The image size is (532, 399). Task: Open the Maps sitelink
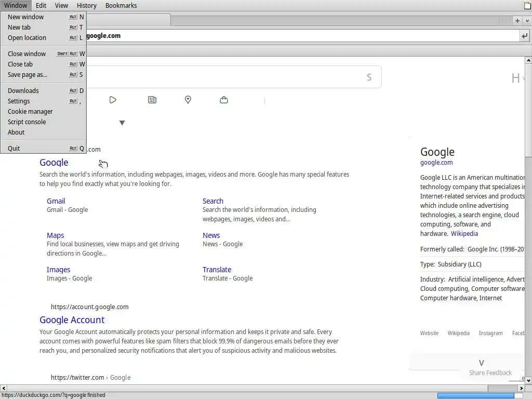[55, 235]
